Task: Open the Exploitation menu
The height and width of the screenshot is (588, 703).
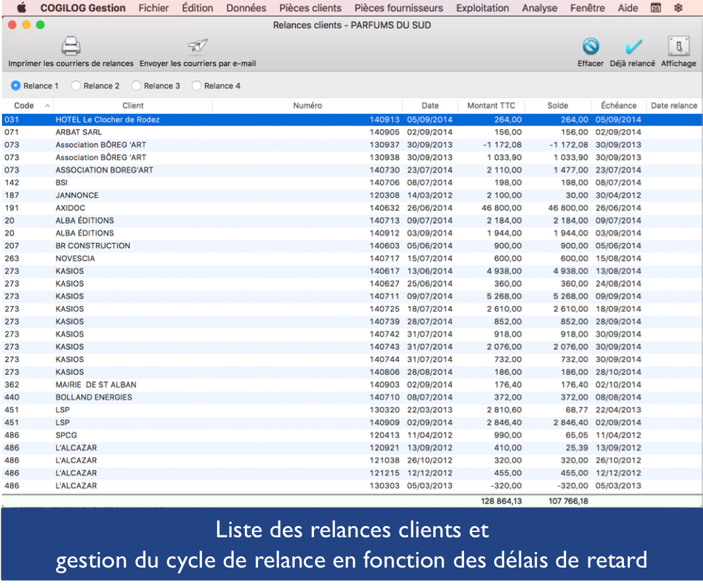Action: (x=482, y=8)
